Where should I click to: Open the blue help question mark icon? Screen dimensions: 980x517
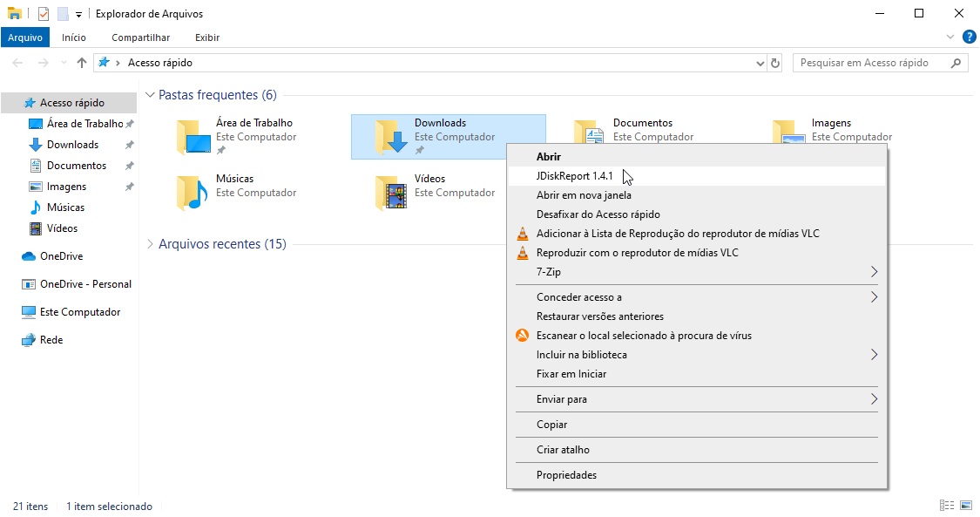969,37
